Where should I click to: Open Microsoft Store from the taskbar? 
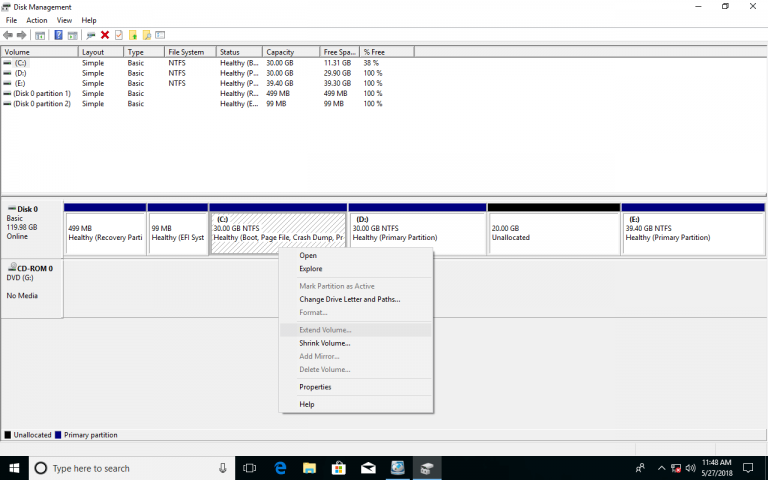338,468
